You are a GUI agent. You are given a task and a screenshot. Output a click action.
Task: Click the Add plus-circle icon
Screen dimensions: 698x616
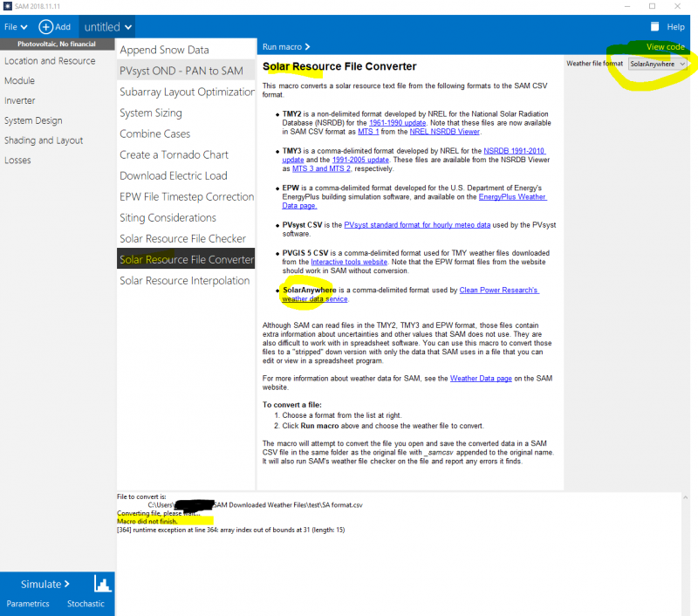point(47,27)
